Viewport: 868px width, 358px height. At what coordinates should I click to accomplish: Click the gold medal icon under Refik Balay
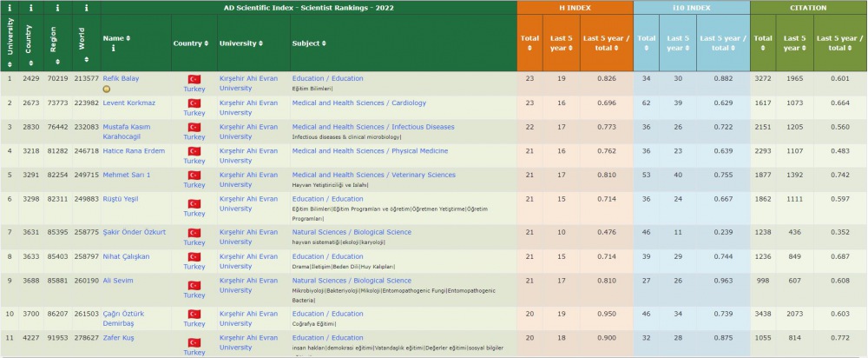(x=107, y=89)
